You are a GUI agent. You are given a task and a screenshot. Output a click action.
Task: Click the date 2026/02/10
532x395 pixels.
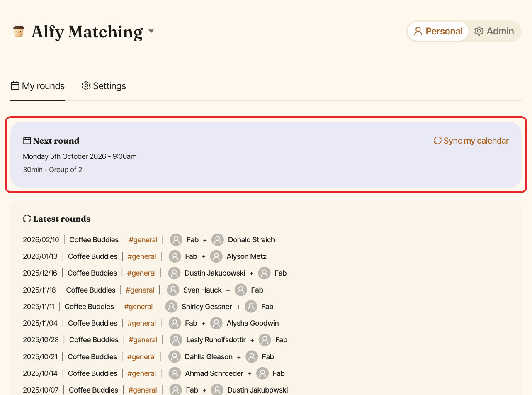[x=41, y=240]
